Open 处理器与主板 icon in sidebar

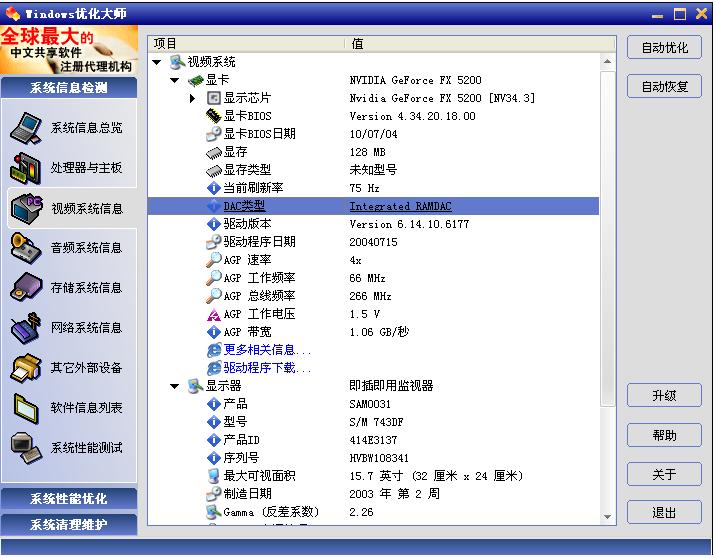point(26,168)
